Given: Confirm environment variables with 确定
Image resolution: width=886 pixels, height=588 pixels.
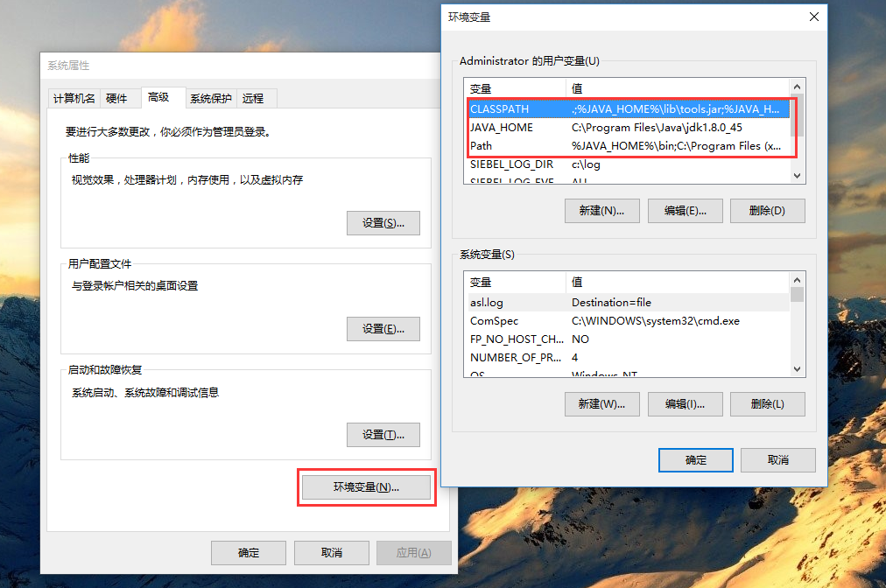Looking at the screenshot, I should [695, 459].
